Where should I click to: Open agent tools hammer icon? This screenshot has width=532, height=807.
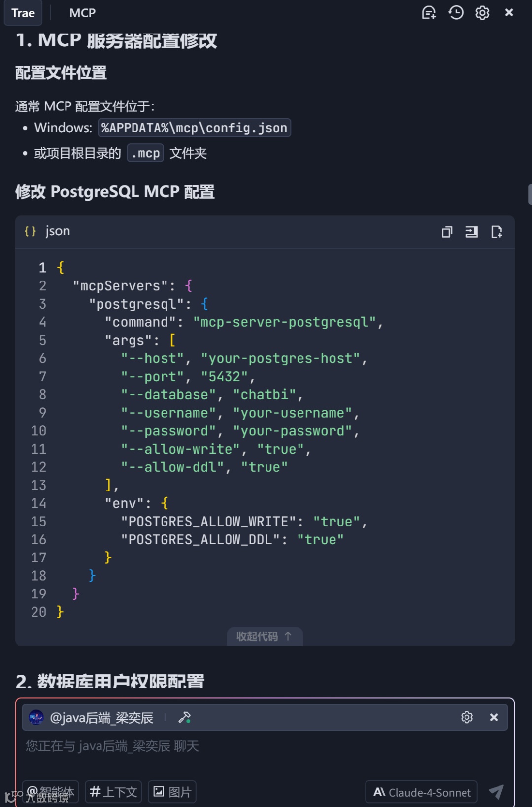click(x=185, y=717)
